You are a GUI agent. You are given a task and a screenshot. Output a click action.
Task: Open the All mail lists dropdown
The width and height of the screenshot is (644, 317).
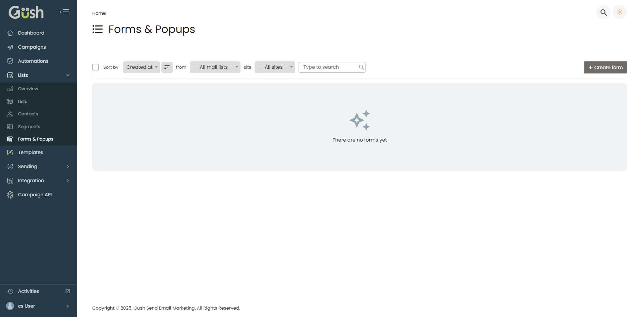[215, 67]
